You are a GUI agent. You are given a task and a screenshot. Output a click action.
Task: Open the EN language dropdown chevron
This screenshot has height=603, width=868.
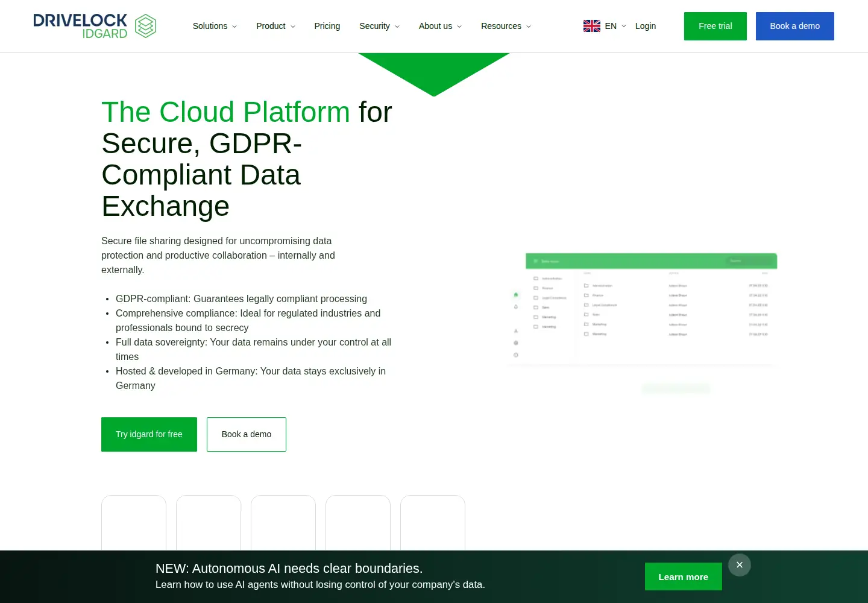[x=624, y=26]
